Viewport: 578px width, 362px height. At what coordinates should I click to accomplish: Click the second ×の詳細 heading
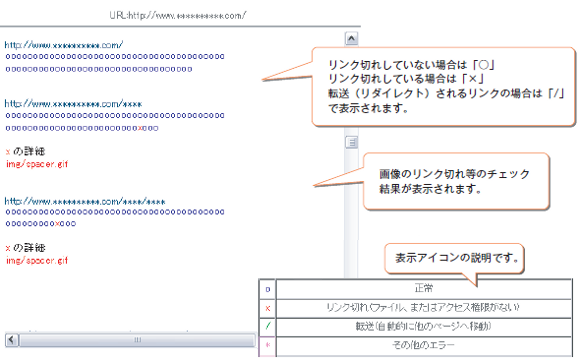[x=25, y=248]
